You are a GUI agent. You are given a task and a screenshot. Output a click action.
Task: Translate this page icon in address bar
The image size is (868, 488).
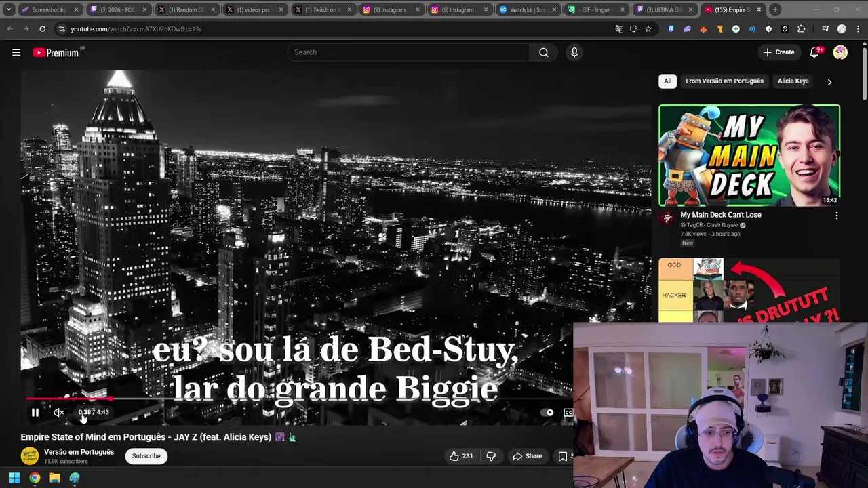point(619,29)
